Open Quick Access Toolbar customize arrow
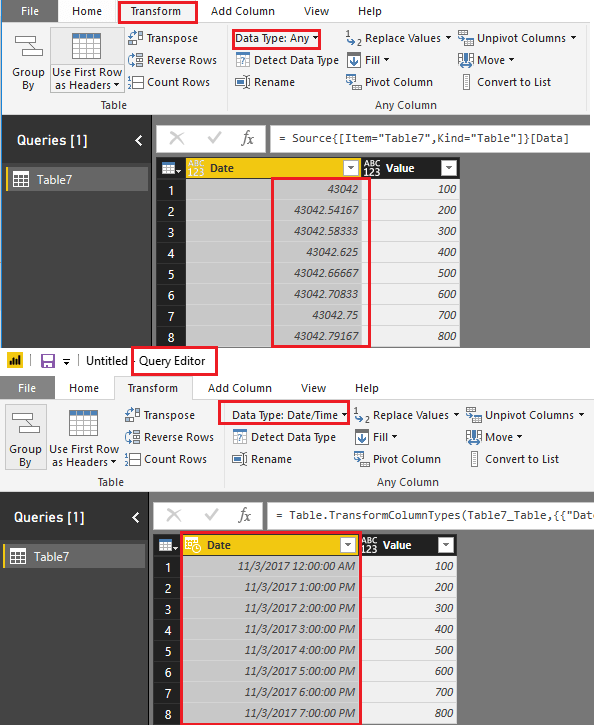The image size is (594, 725). [67, 362]
